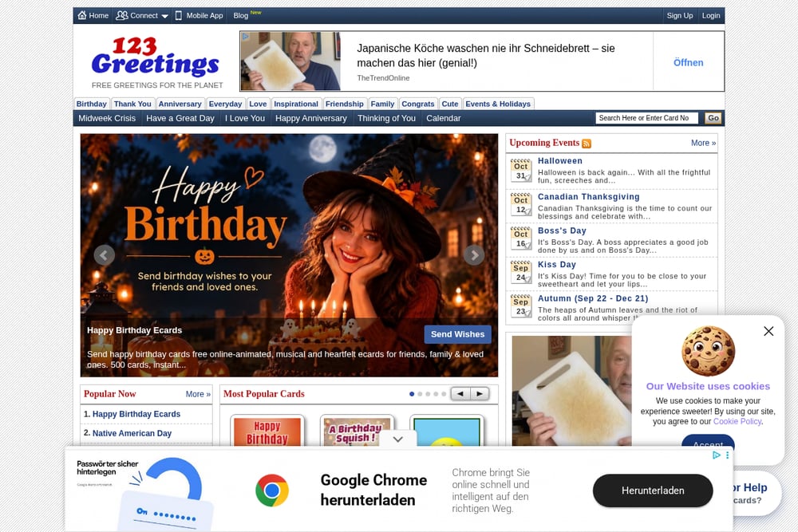Show next Most Popular Cards
The height and width of the screenshot is (532, 798).
[x=480, y=394]
